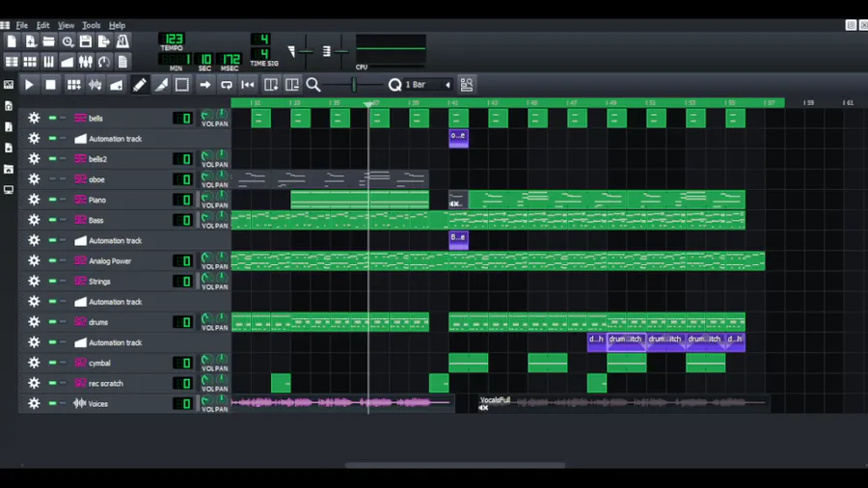Click the drums track name button
The image size is (868, 488).
(121, 322)
